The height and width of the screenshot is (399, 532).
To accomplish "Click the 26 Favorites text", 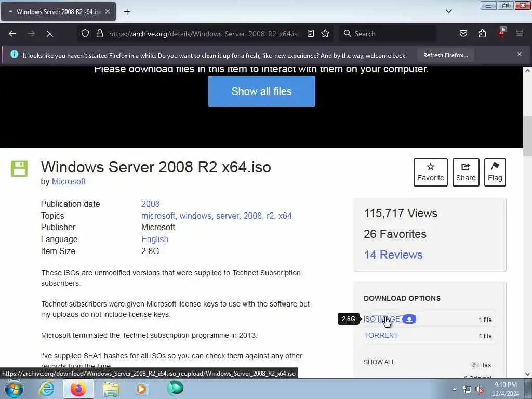I will (x=395, y=234).
